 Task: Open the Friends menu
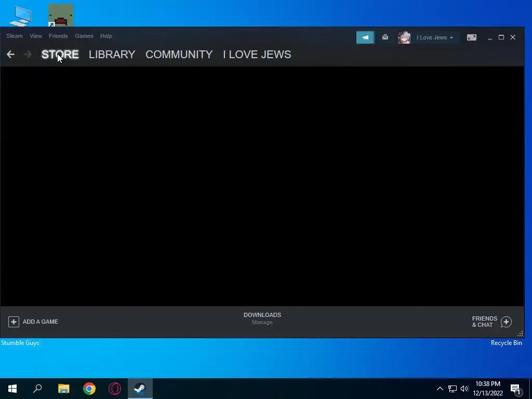(58, 36)
